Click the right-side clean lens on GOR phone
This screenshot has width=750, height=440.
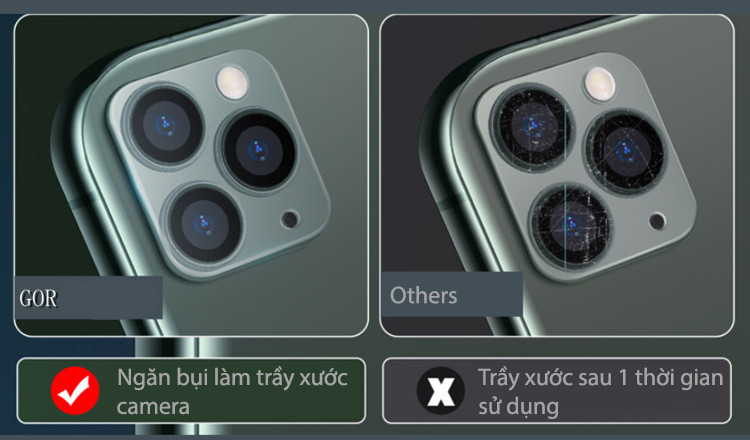[258, 151]
